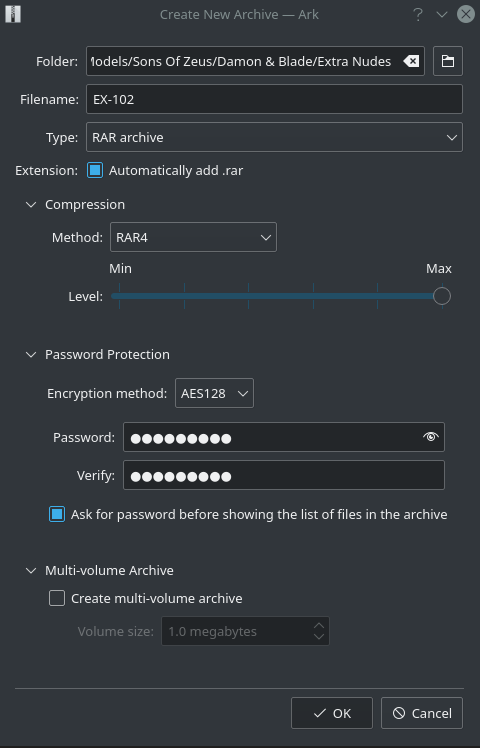
Task: Minimize dialog using title bar chevron
Action: (x=442, y=14)
